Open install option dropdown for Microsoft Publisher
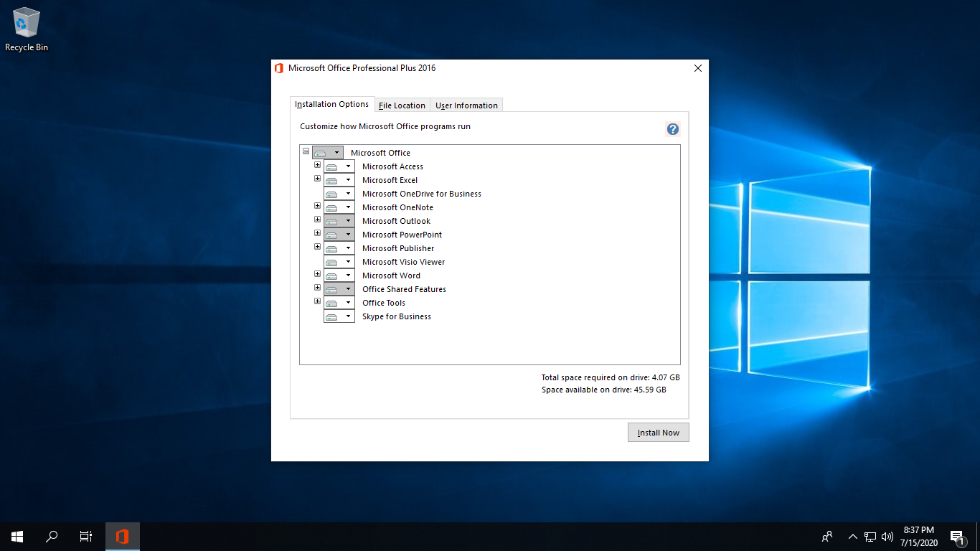The height and width of the screenshot is (551, 980). (x=339, y=248)
